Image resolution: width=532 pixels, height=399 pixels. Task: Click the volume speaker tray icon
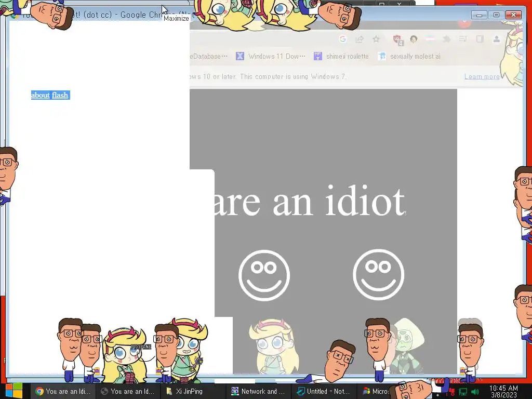475,392
